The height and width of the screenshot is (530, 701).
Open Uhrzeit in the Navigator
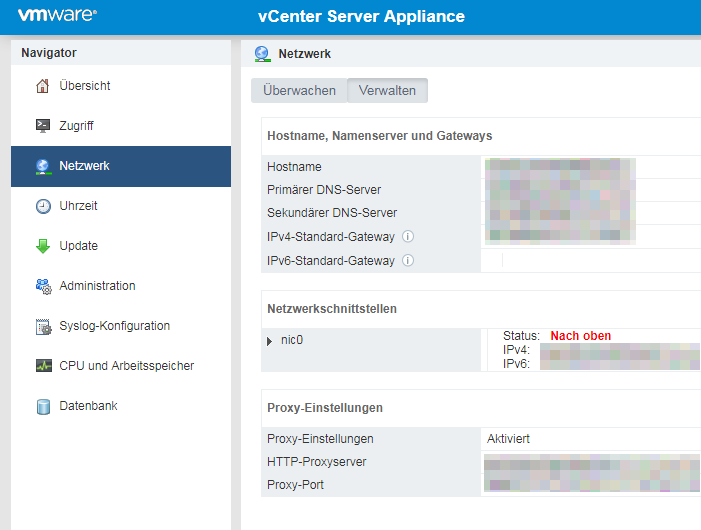pos(121,206)
